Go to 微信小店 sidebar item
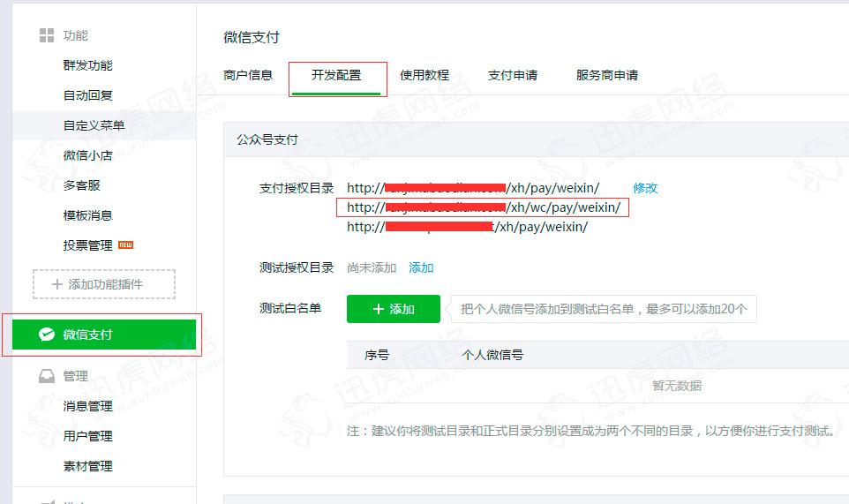 [87, 155]
